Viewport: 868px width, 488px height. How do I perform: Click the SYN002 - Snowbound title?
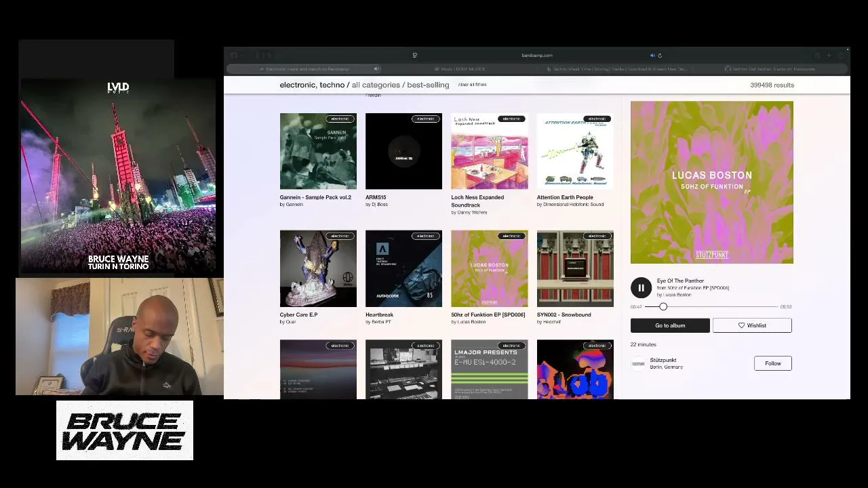coord(564,314)
